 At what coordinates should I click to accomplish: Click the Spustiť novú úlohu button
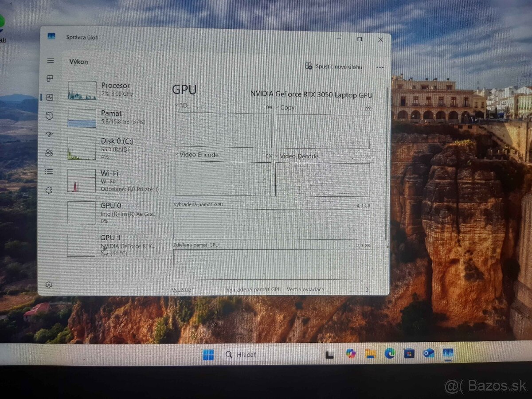pos(335,66)
